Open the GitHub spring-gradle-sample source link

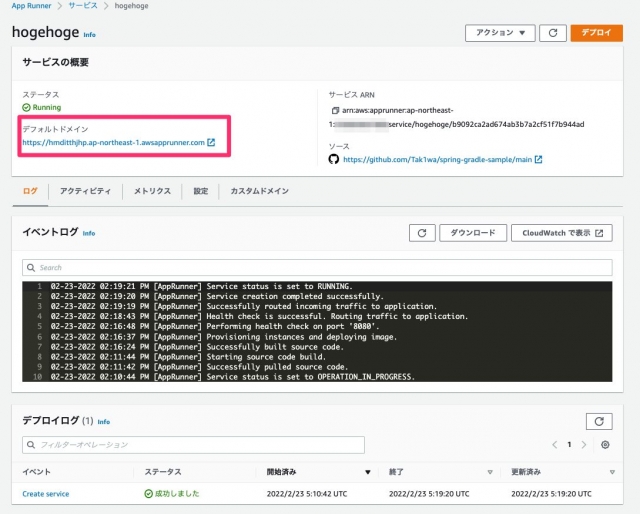(437, 160)
